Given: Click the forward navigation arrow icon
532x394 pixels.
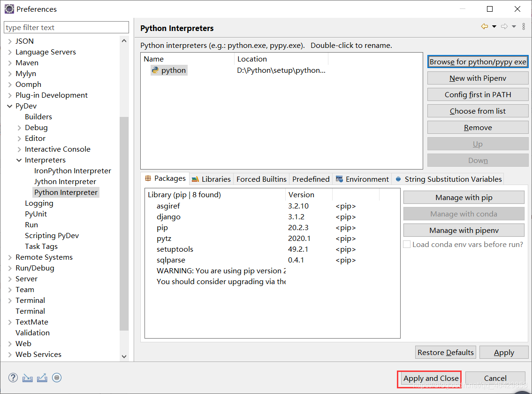Looking at the screenshot, I should (x=504, y=26).
